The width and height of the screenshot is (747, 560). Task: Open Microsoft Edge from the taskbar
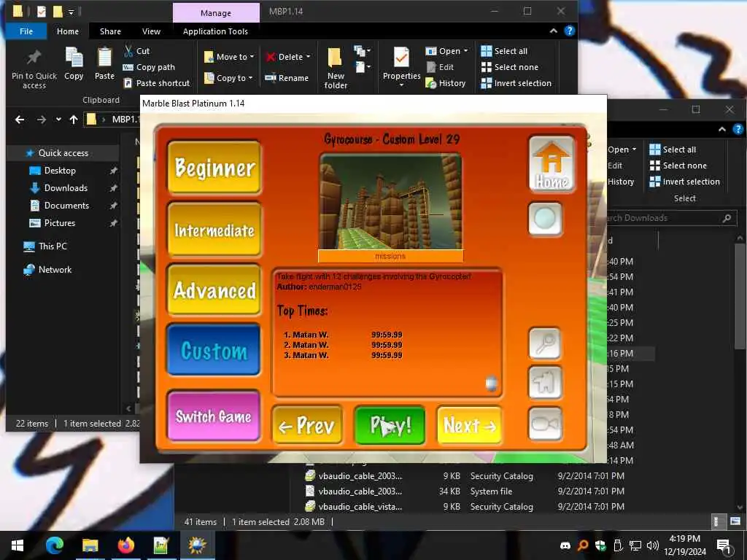click(54, 545)
